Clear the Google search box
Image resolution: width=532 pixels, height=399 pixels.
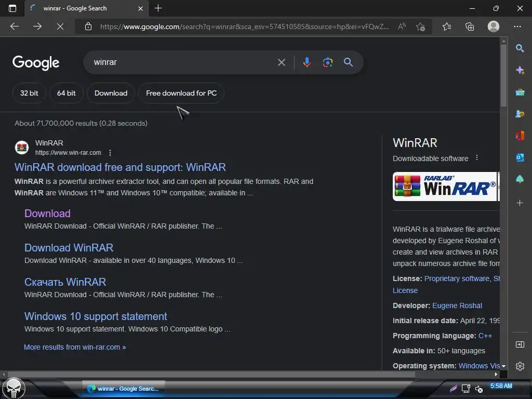(x=281, y=62)
